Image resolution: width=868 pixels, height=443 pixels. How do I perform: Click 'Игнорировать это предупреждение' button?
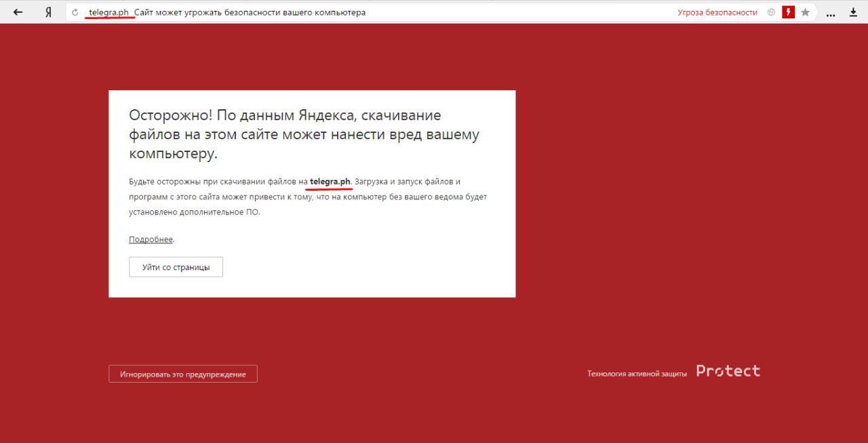pos(183,374)
